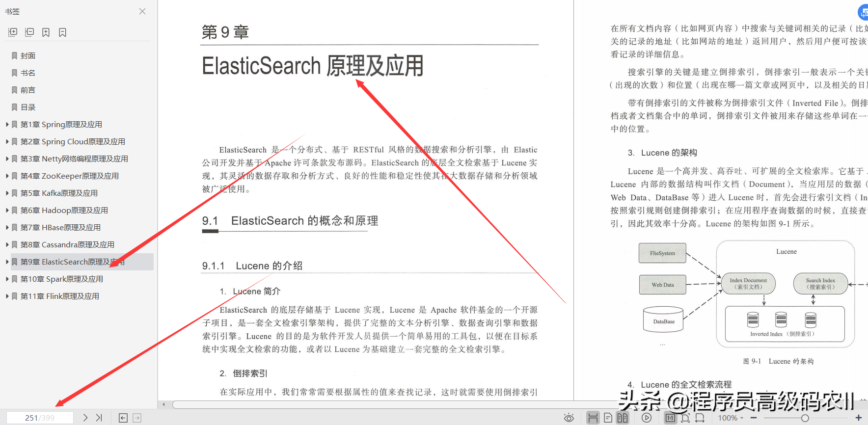
Task: Jump to 第4章 ZooKeeper原理及应用
Action: pyautogui.click(x=70, y=176)
